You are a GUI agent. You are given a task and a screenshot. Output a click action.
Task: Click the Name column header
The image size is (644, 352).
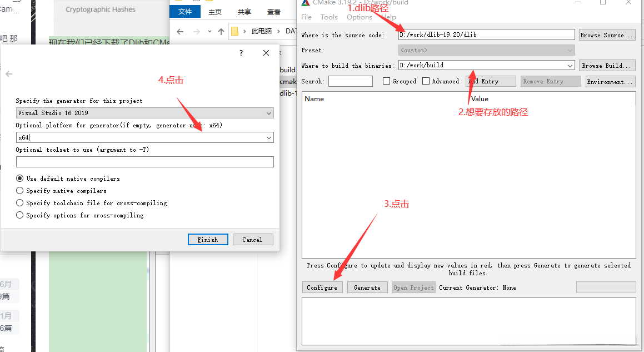(x=314, y=98)
